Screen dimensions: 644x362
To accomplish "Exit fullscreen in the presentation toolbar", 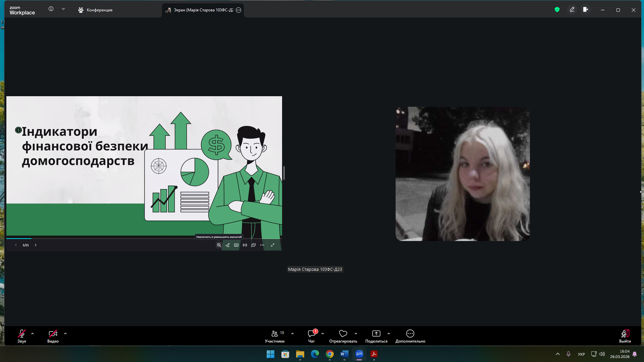I will [x=273, y=245].
